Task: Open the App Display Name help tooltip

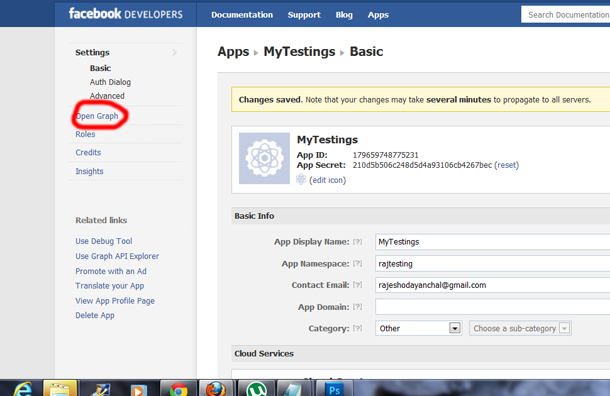Action: (358, 242)
